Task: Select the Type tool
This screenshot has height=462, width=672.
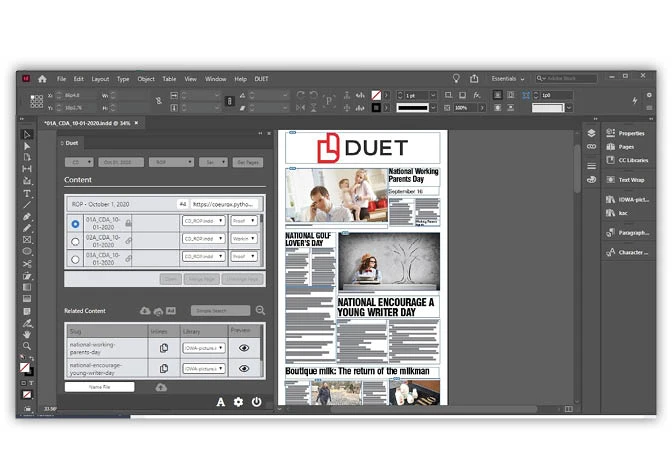Action: pos(27,193)
